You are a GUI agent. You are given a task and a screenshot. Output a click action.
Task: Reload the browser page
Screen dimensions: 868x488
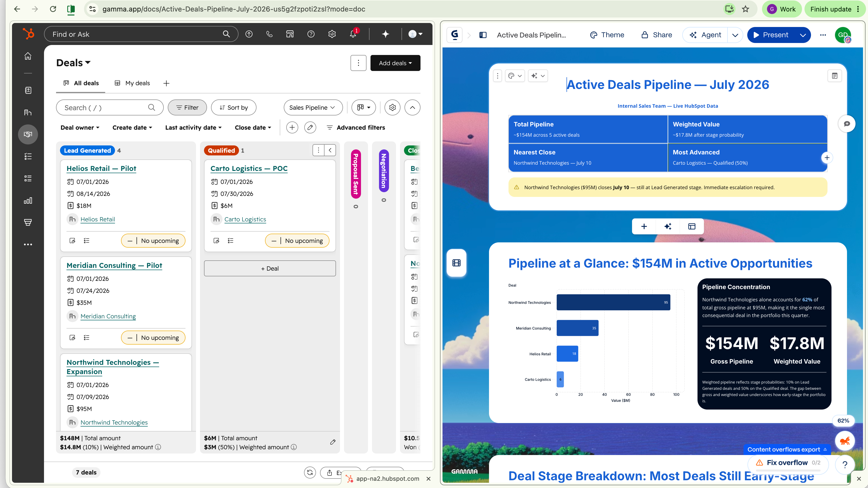coord(53,9)
